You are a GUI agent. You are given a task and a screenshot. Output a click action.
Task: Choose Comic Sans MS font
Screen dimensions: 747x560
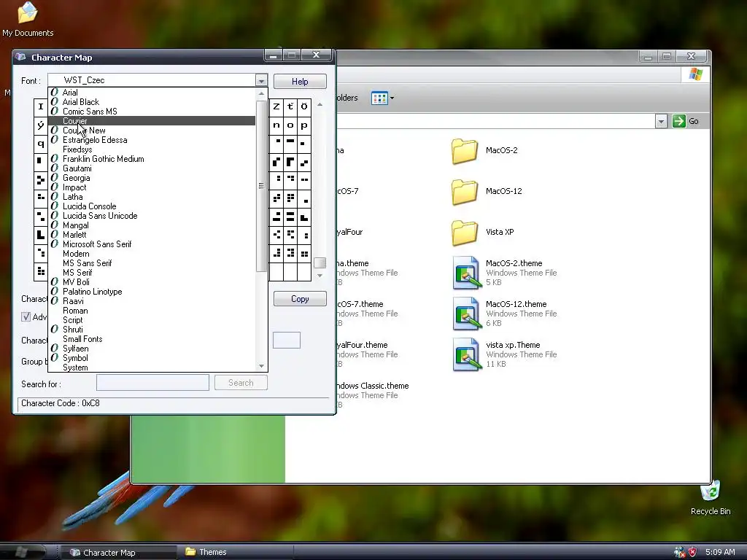point(152,112)
